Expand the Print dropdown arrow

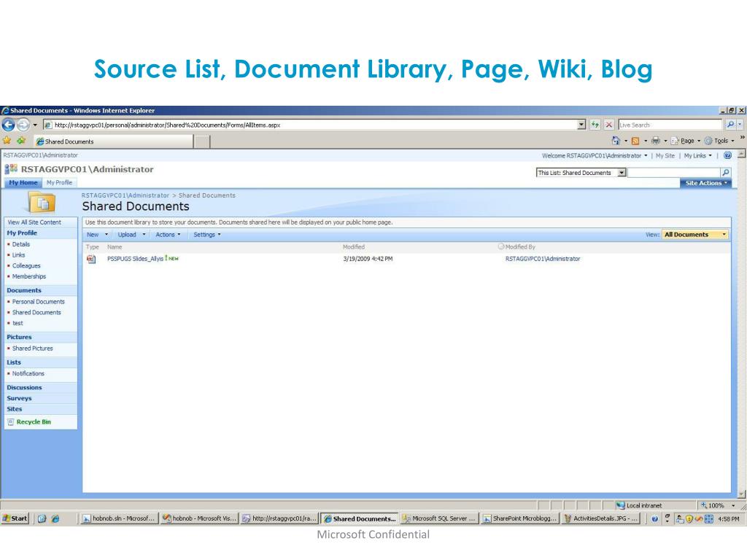tap(665, 141)
